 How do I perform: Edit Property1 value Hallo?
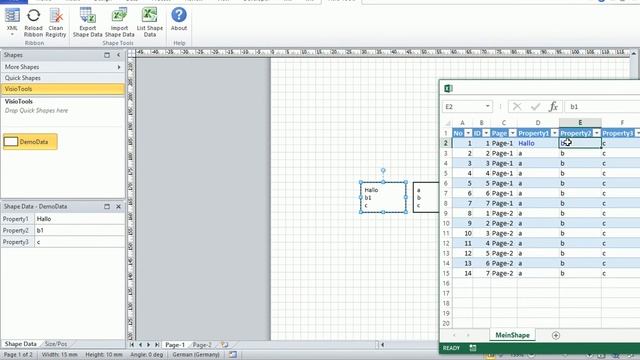(80, 219)
